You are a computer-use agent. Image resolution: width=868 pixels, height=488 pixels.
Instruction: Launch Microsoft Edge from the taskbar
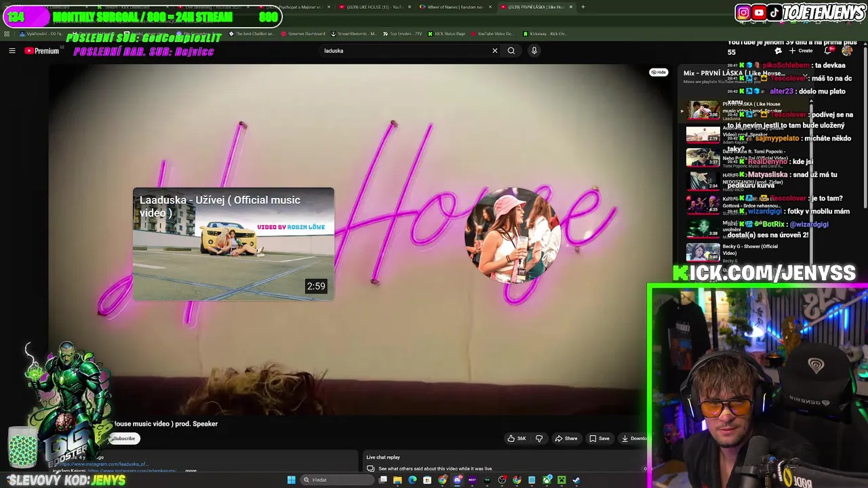coord(412,480)
